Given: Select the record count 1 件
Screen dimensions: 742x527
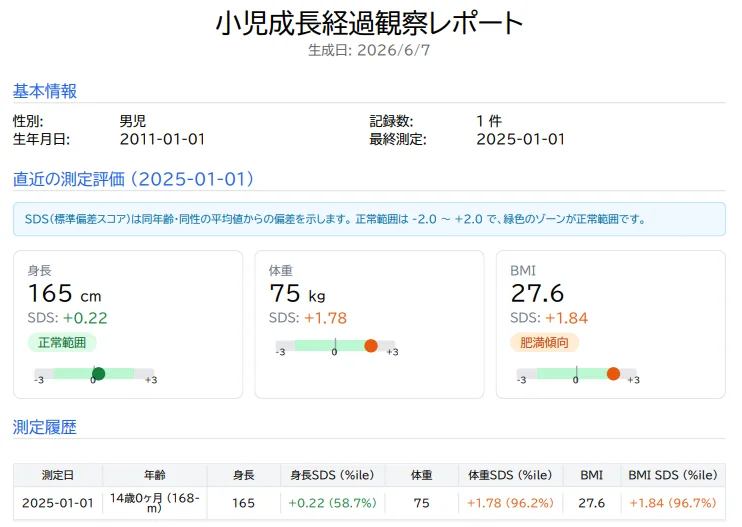Looking at the screenshot, I should pyautogui.click(x=489, y=121).
